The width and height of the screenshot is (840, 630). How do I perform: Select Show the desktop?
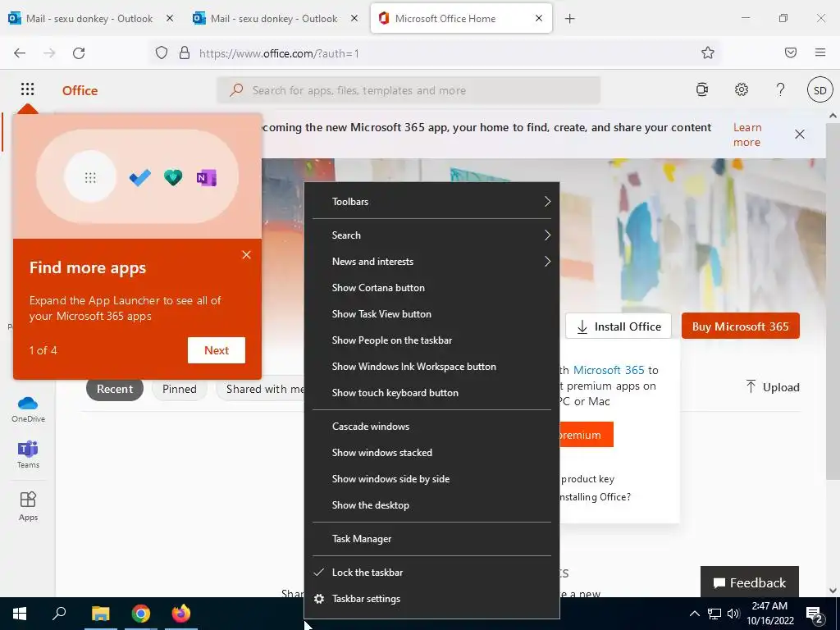(431, 505)
